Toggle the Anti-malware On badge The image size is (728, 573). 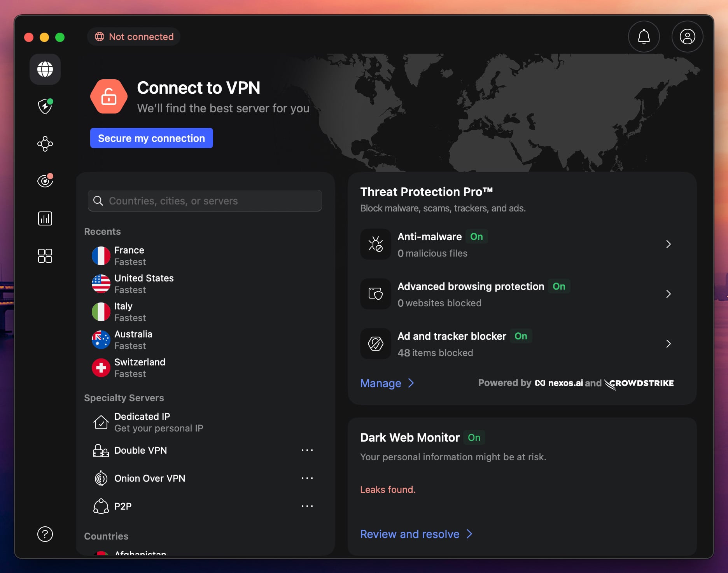click(476, 236)
